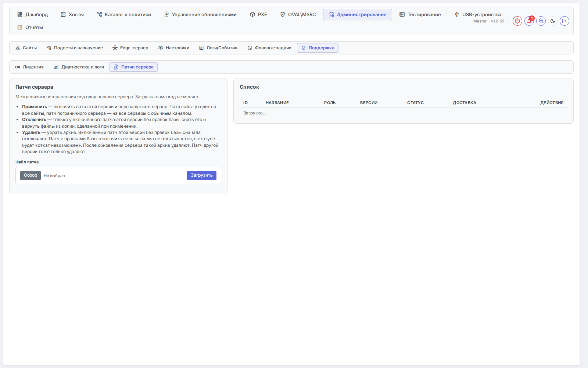Click the ДЕЙСТВИЯ column header
Screen dimensions: 588x368
pyautogui.click(x=552, y=103)
